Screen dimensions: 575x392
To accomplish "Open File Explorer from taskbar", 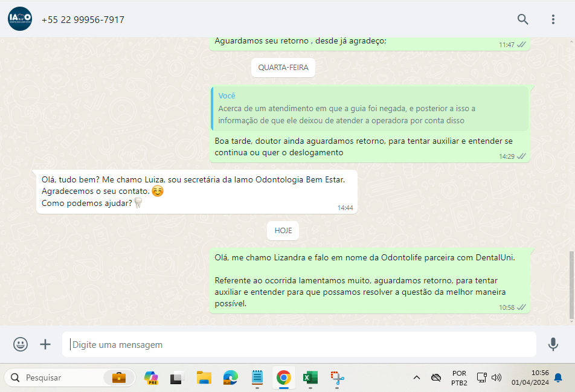I will pyautogui.click(x=204, y=378).
